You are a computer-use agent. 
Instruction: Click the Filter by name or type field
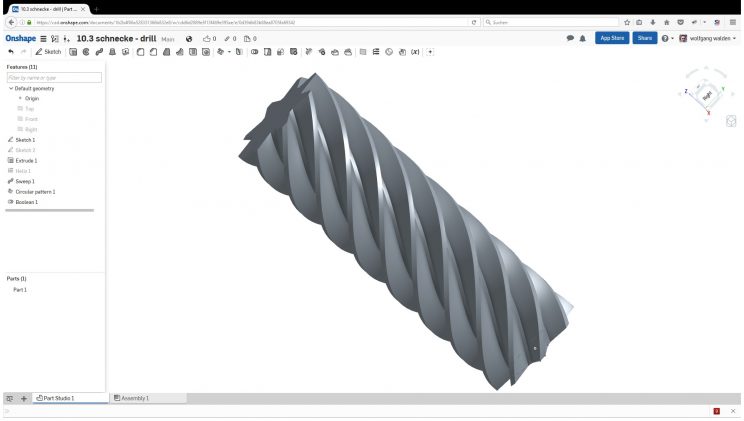pos(53,77)
